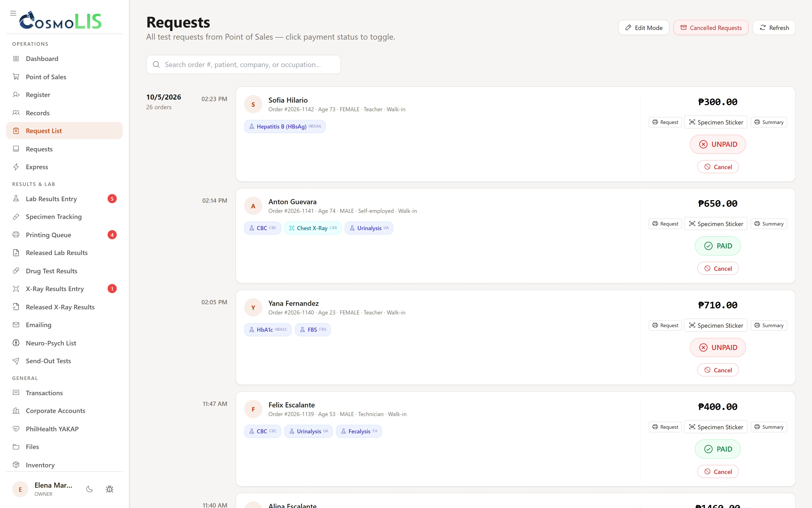Toggle dark mode moon icon
The height and width of the screenshot is (508, 812).
[x=89, y=489]
